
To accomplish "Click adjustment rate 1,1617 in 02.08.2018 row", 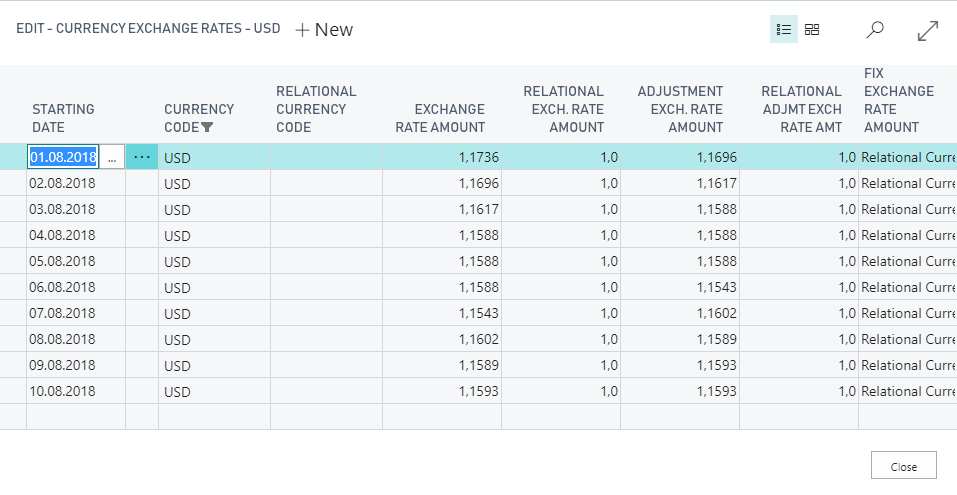I will [680, 183].
